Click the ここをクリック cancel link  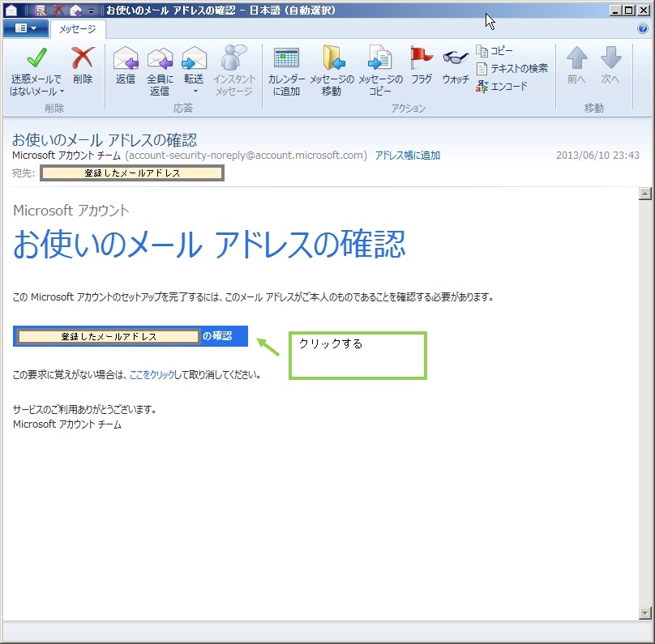(x=152, y=374)
